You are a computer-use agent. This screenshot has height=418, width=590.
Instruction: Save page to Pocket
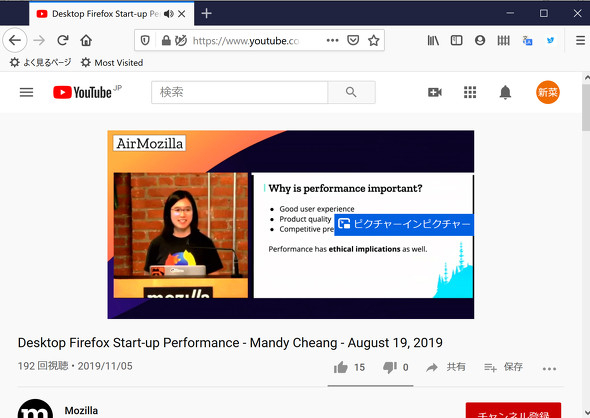point(353,40)
